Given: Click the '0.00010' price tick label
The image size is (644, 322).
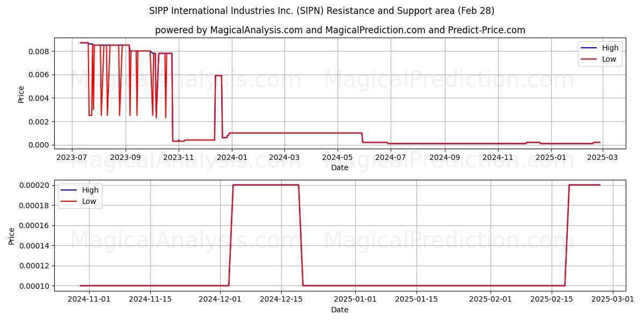Looking at the screenshot, I should 35,286.
